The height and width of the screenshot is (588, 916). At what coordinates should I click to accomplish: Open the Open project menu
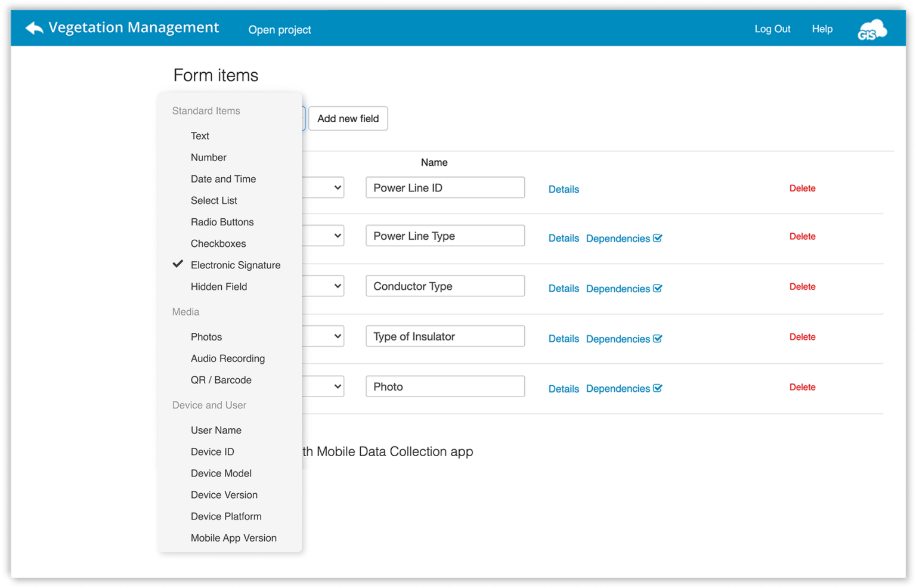coord(279,29)
